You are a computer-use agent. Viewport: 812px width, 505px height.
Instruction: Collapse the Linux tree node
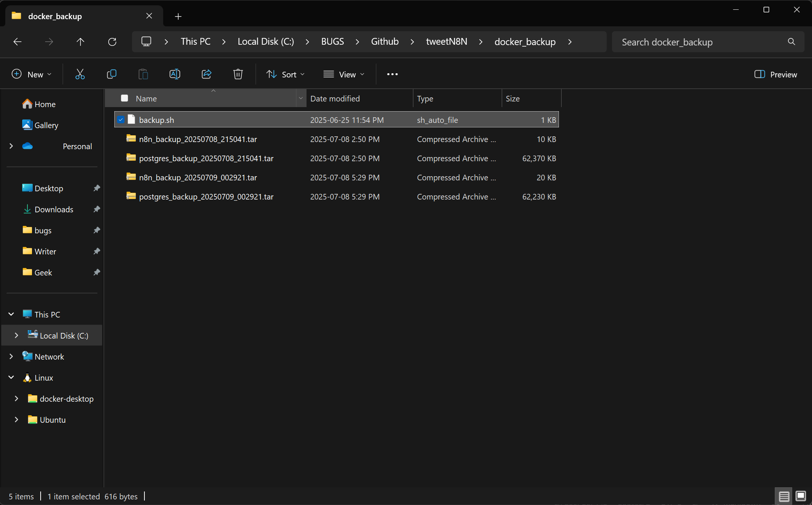pos(11,377)
